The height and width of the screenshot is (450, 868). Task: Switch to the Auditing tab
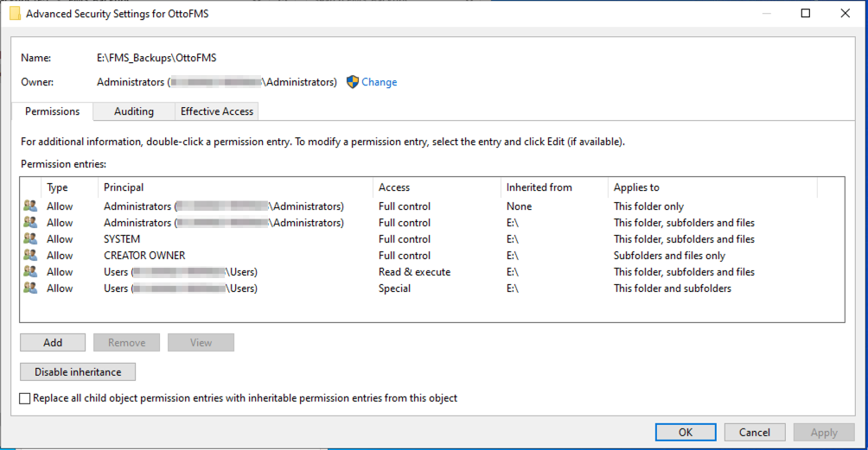coord(134,111)
